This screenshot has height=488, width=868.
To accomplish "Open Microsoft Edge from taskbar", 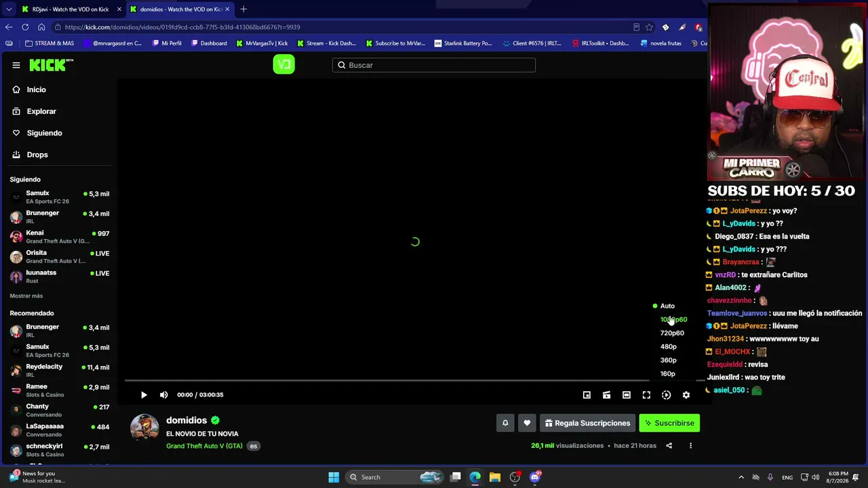I will pyautogui.click(x=475, y=477).
